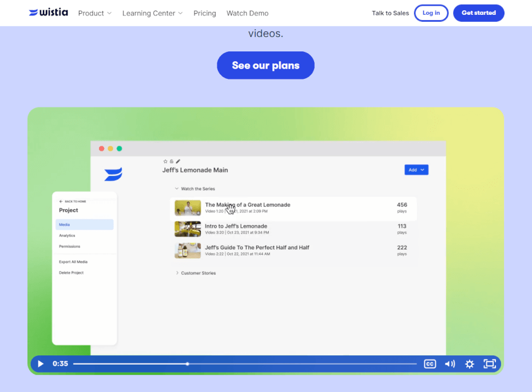
Task: Toggle playback with the play button
Action: click(40, 364)
